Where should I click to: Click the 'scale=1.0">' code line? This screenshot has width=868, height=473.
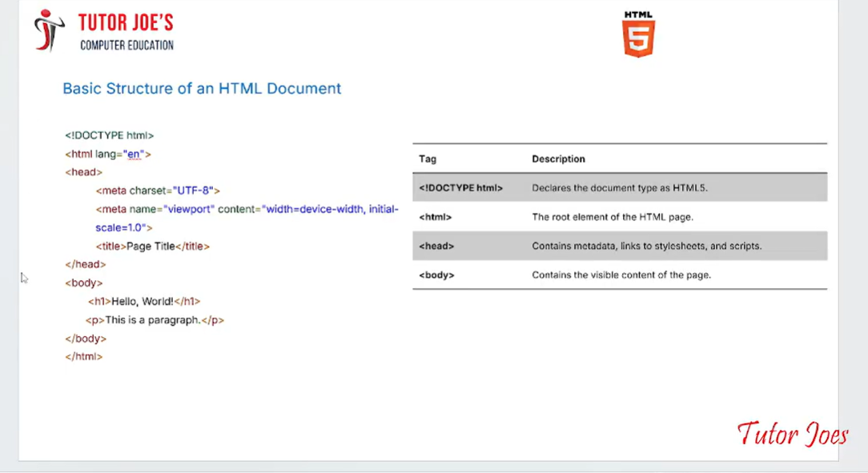pos(123,228)
